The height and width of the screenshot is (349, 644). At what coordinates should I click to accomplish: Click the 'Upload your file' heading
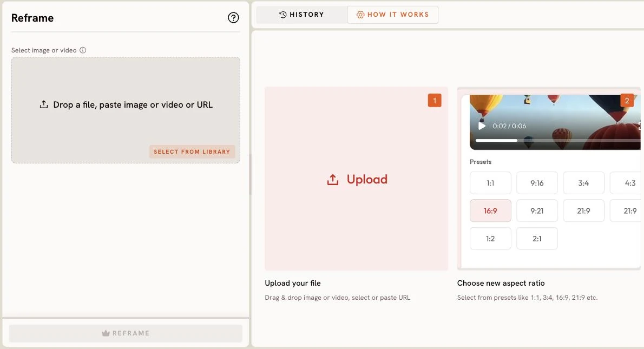[293, 283]
